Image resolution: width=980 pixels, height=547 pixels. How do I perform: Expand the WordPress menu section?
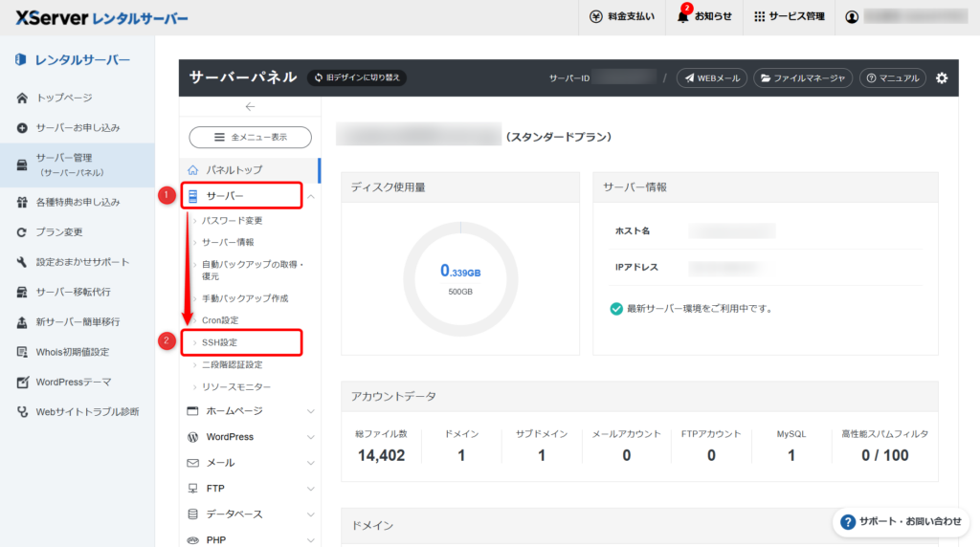pyautogui.click(x=311, y=437)
